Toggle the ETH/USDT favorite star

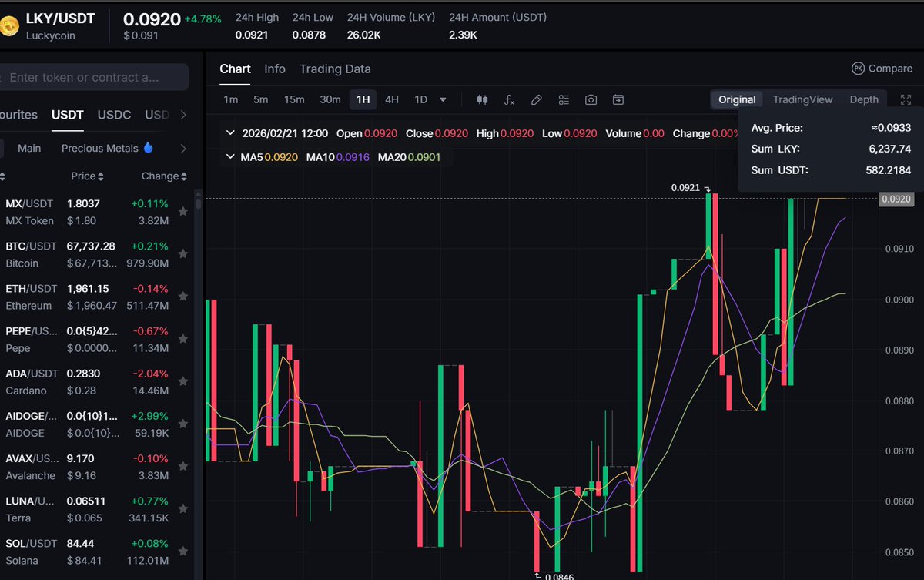coord(183,296)
